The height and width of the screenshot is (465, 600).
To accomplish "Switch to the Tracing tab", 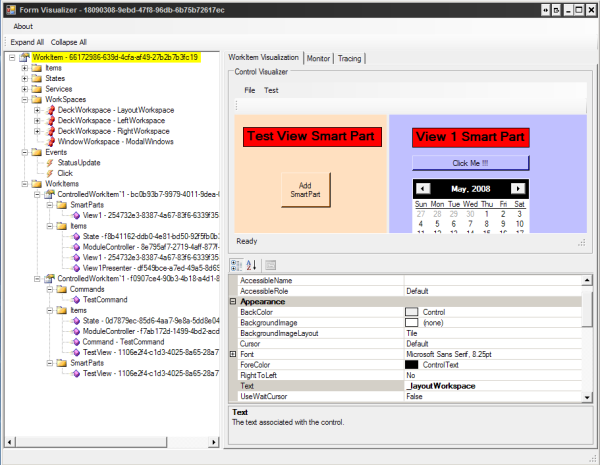I will 349,59.
